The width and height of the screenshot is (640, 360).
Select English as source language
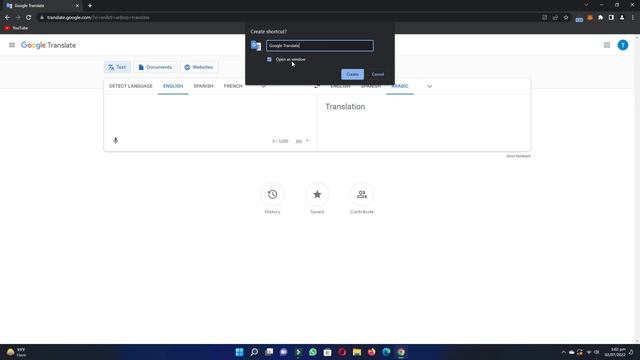[173, 86]
